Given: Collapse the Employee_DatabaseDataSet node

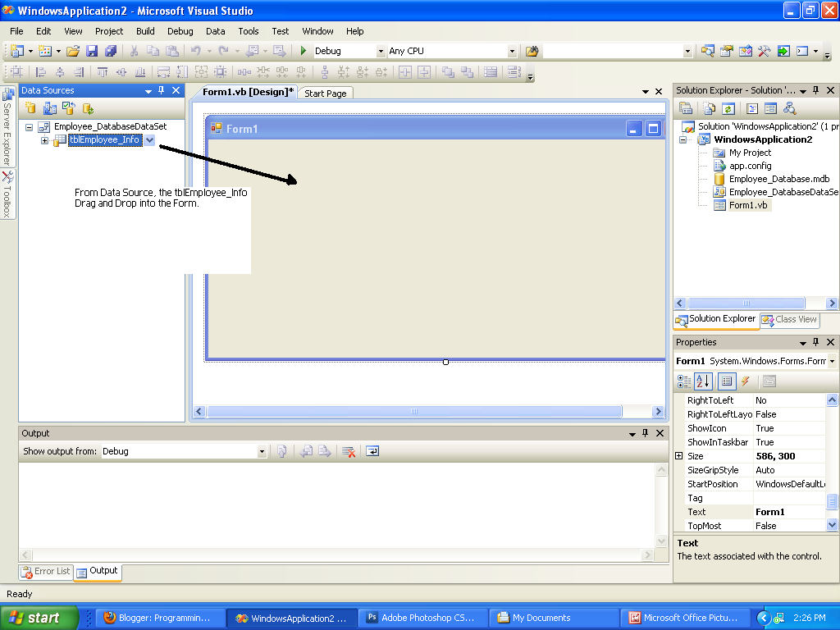Looking at the screenshot, I should pyautogui.click(x=30, y=127).
